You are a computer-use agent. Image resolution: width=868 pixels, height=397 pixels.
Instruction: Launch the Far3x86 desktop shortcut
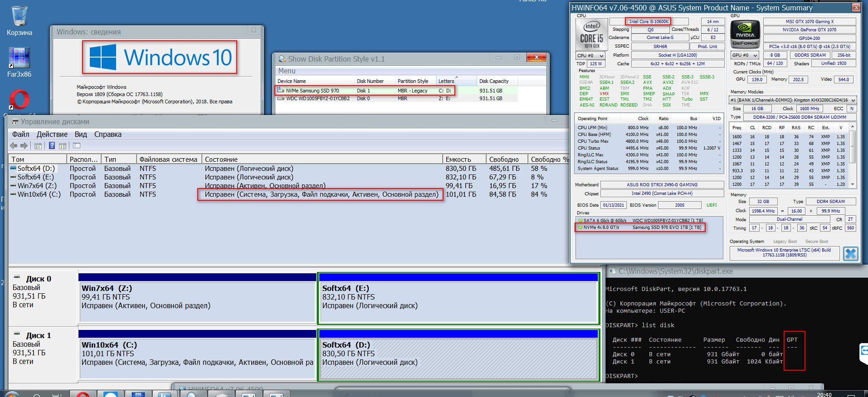pyautogui.click(x=20, y=63)
